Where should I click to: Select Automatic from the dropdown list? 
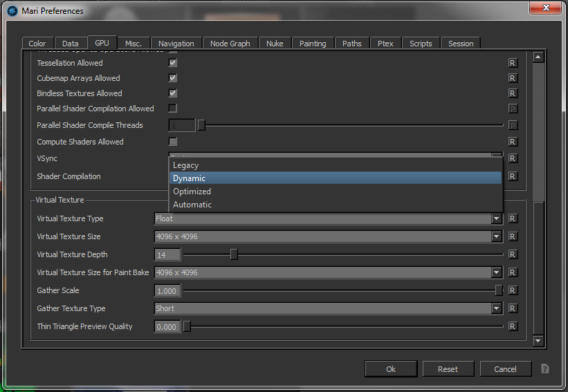tap(336, 205)
